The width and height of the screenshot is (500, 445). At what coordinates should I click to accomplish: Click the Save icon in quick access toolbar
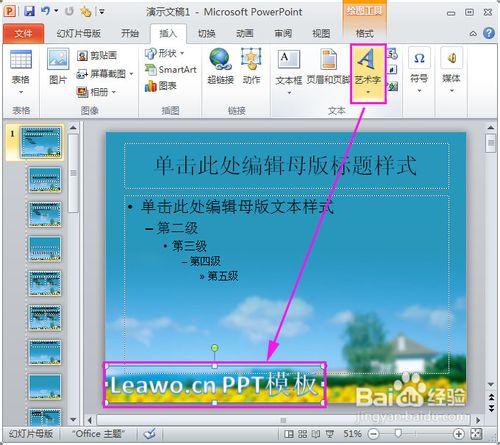29,11
